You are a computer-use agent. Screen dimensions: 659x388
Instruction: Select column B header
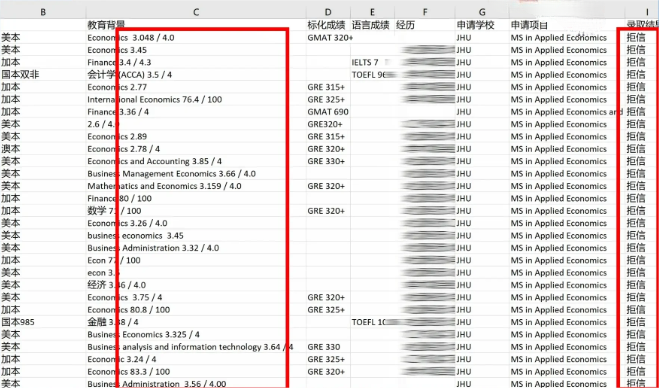coord(43,13)
